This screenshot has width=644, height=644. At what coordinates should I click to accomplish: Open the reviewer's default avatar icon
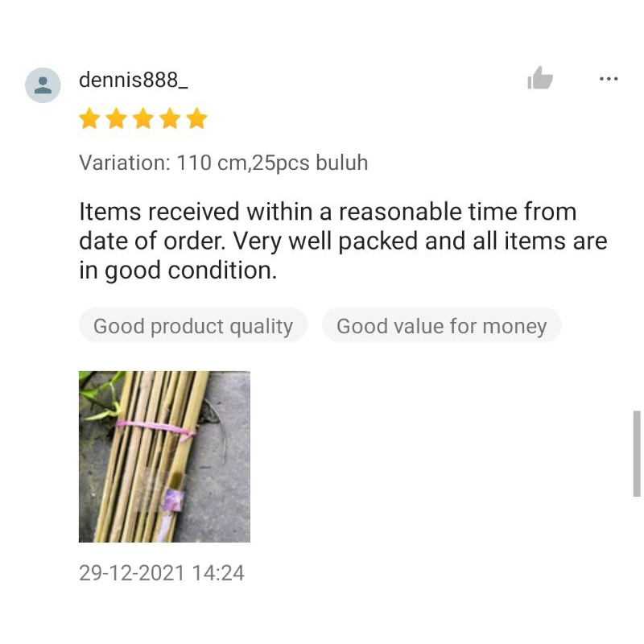click(x=43, y=85)
